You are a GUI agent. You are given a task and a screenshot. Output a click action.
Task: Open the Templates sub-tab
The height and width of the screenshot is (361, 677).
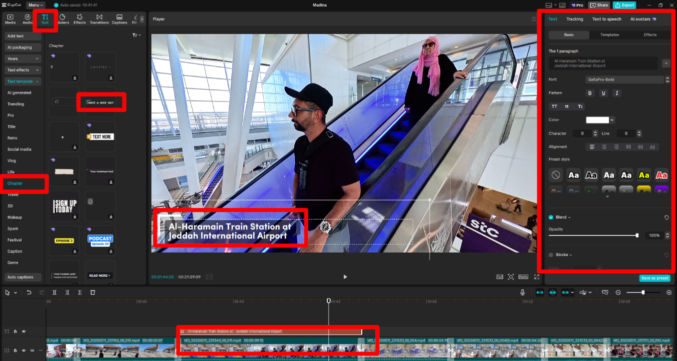coord(610,35)
